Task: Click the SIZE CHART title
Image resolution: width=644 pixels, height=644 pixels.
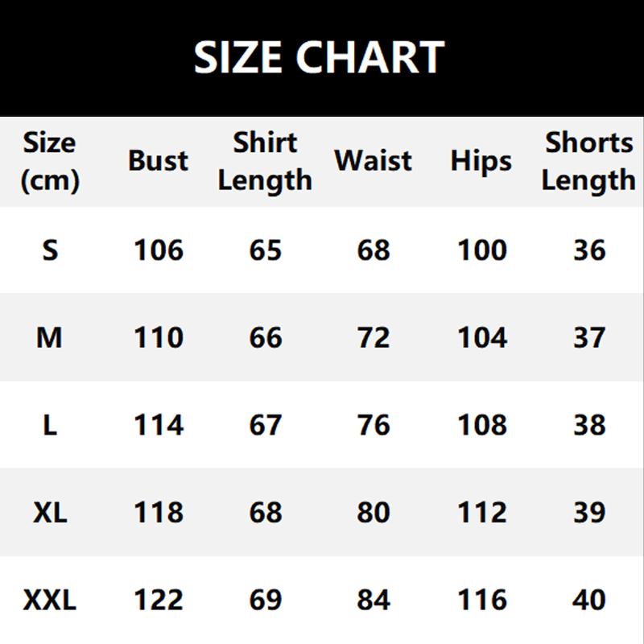Action: tap(320, 57)
